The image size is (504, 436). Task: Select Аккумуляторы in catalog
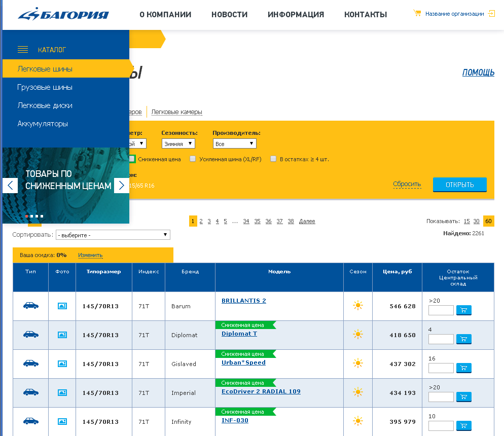43,124
